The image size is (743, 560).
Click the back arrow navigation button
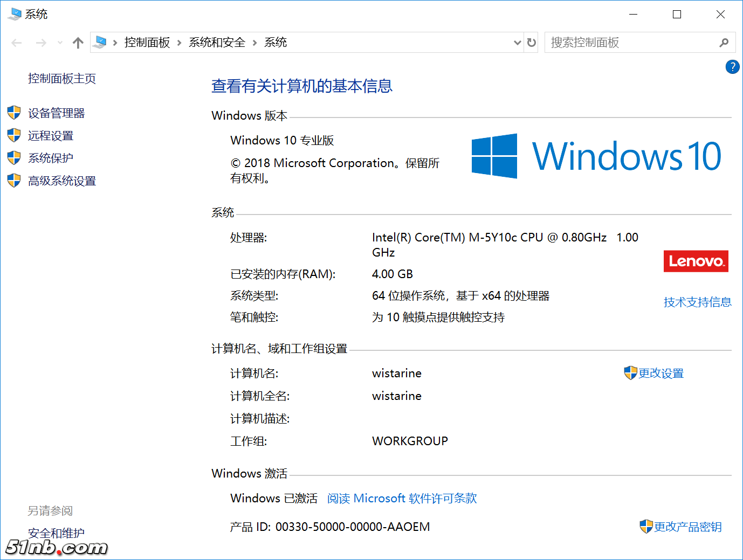coord(17,43)
